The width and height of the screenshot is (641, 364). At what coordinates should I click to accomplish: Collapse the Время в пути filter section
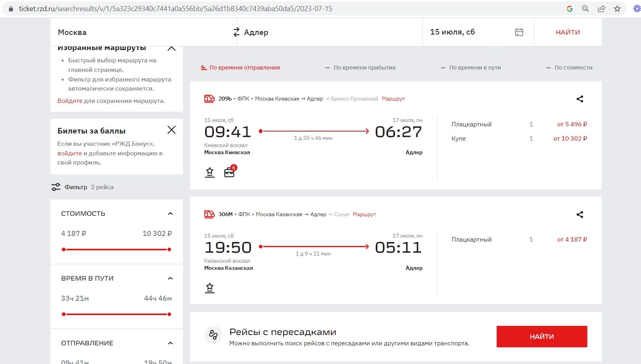(170, 279)
